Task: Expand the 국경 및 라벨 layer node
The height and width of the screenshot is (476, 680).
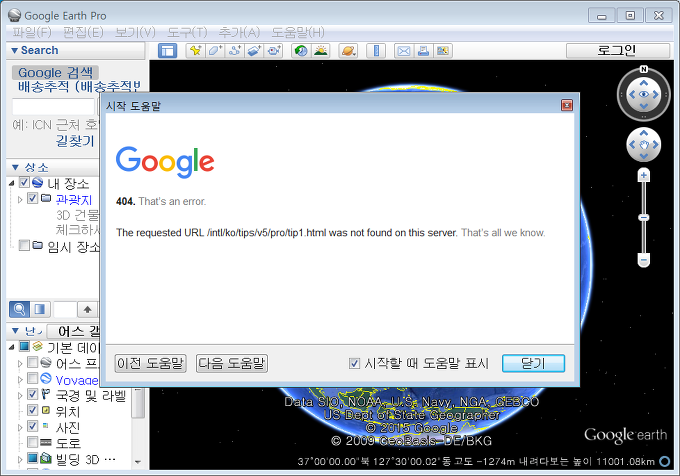Action: [20, 395]
